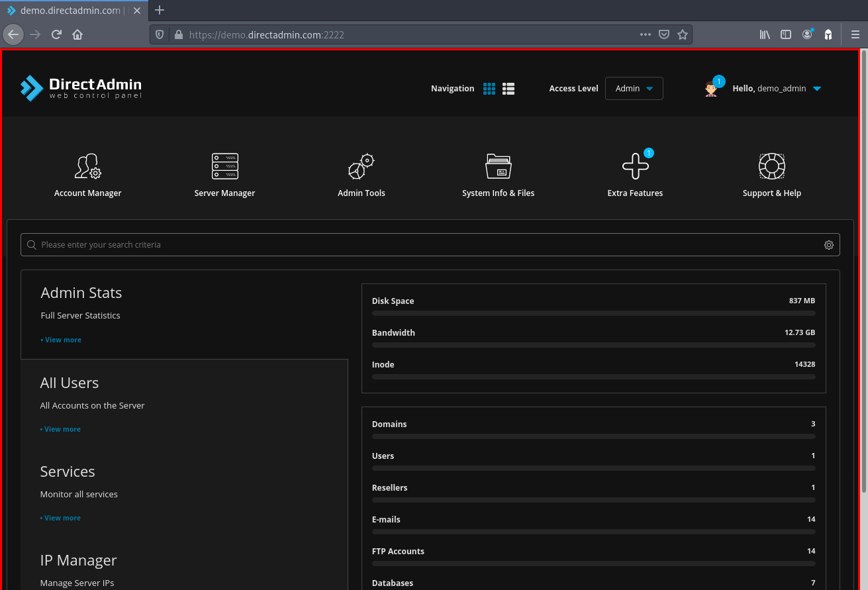Click View more under Services

[62, 518]
